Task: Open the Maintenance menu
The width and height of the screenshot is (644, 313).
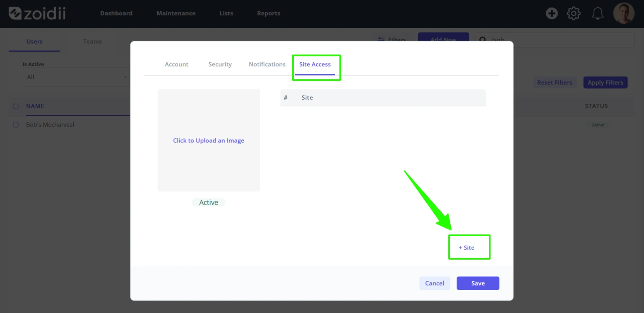Action: tap(176, 13)
